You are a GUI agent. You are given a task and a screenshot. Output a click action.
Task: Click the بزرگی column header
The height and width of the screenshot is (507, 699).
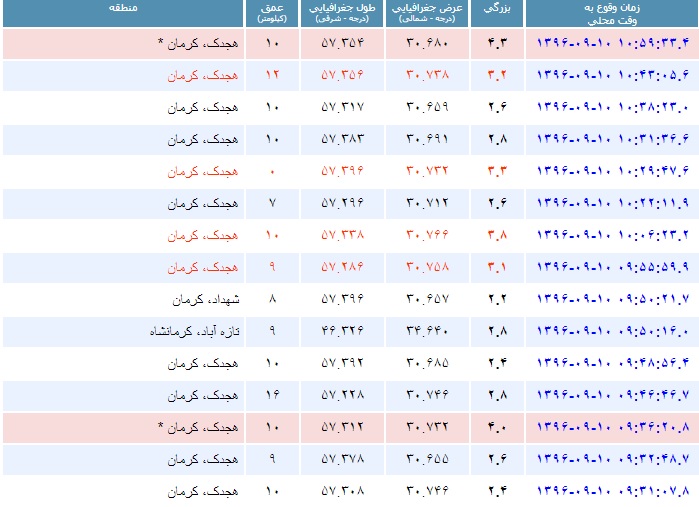click(x=497, y=14)
